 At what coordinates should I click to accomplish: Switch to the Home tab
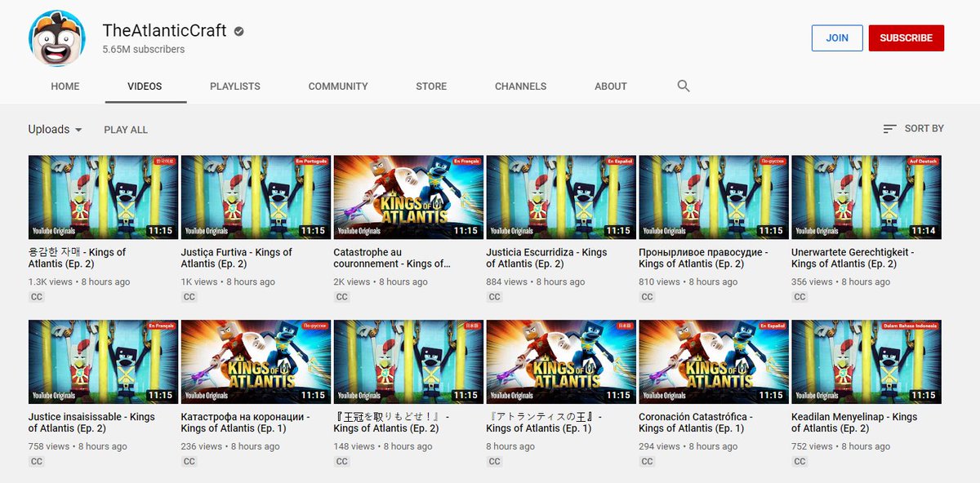coord(65,86)
